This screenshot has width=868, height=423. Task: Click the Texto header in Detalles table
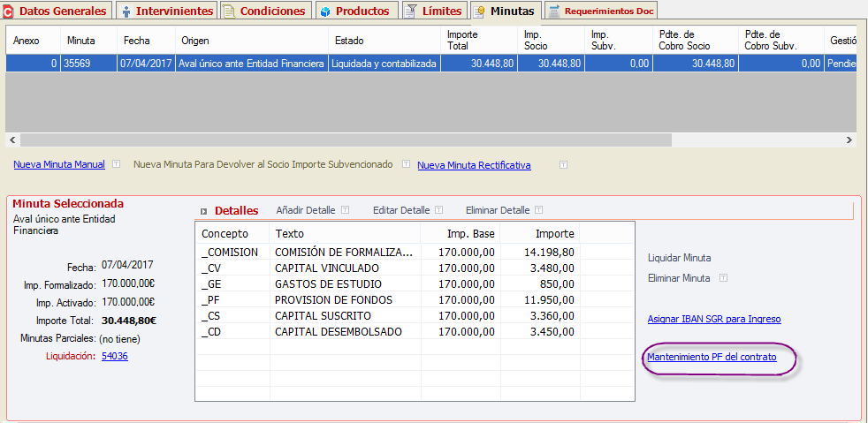pos(345,233)
